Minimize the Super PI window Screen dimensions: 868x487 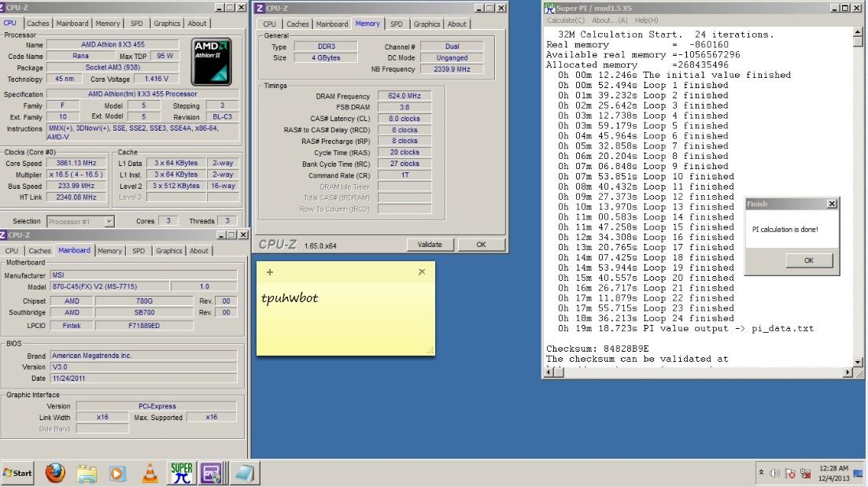[835, 8]
